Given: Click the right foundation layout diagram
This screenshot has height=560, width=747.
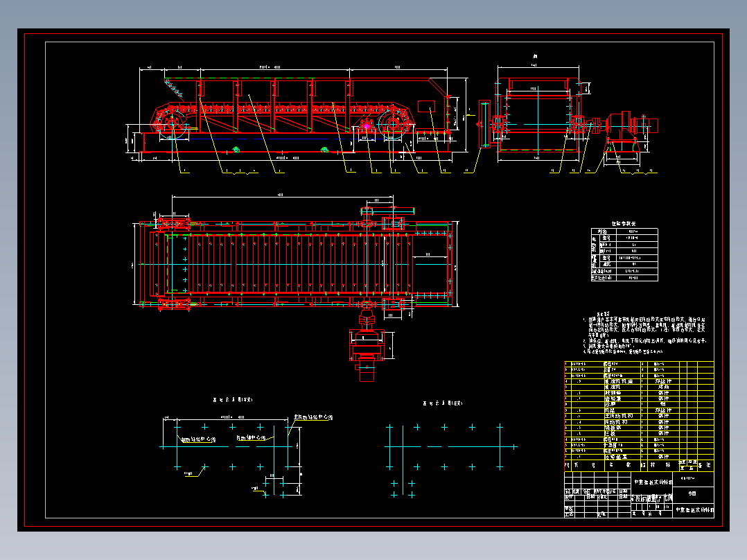Looking at the screenshot, I should [x=450, y=460].
